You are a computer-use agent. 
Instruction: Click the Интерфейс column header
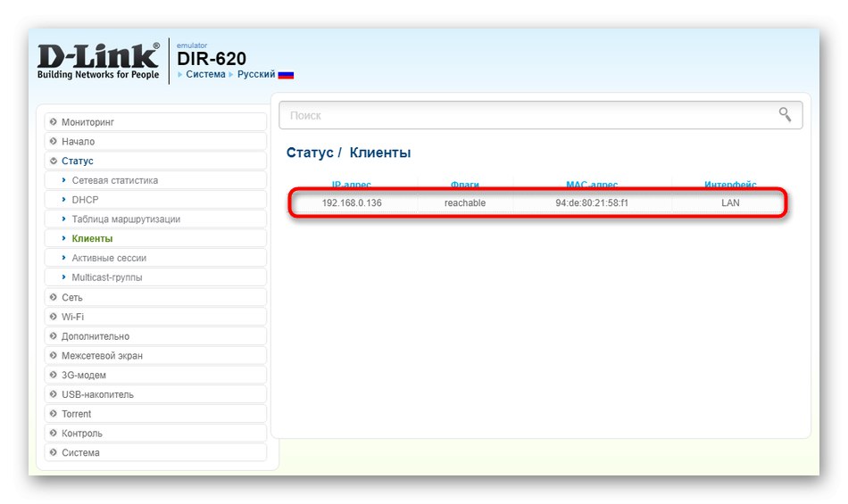click(x=730, y=185)
